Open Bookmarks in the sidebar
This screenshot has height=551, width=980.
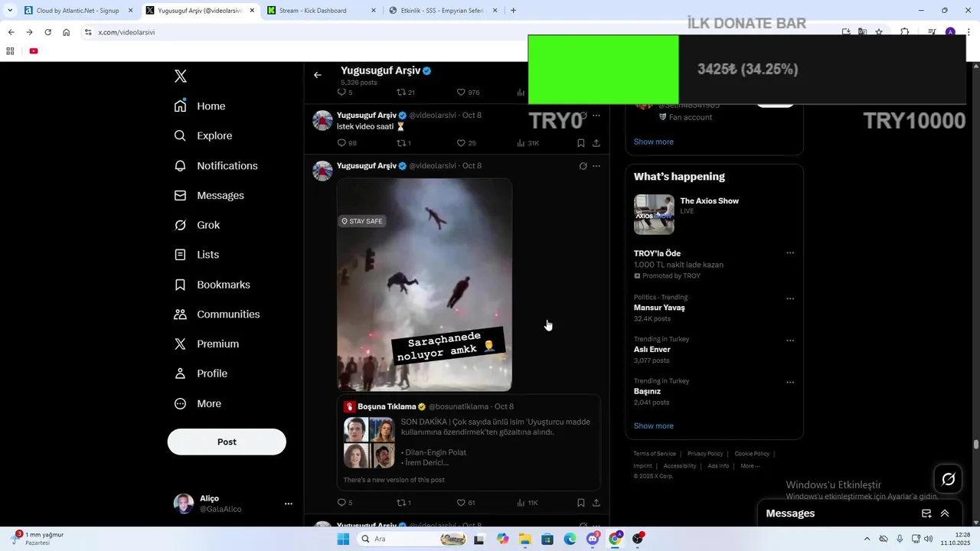tap(212, 285)
